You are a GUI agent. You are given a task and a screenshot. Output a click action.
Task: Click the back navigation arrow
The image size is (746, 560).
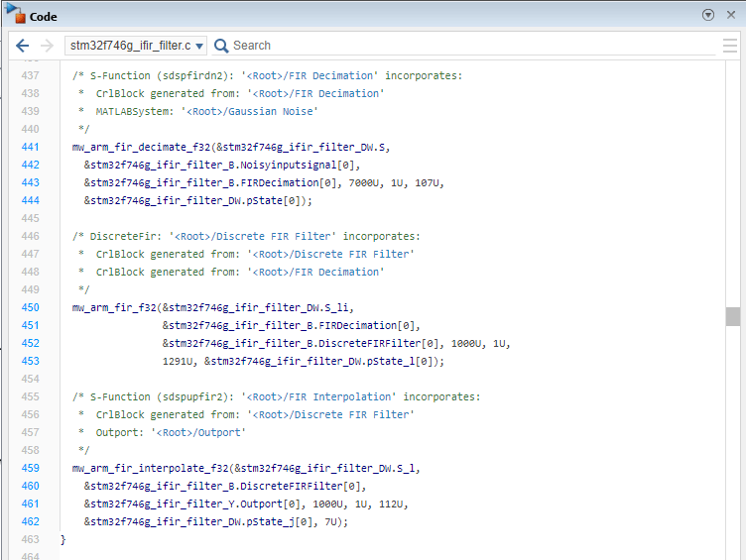[x=23, y=46]
